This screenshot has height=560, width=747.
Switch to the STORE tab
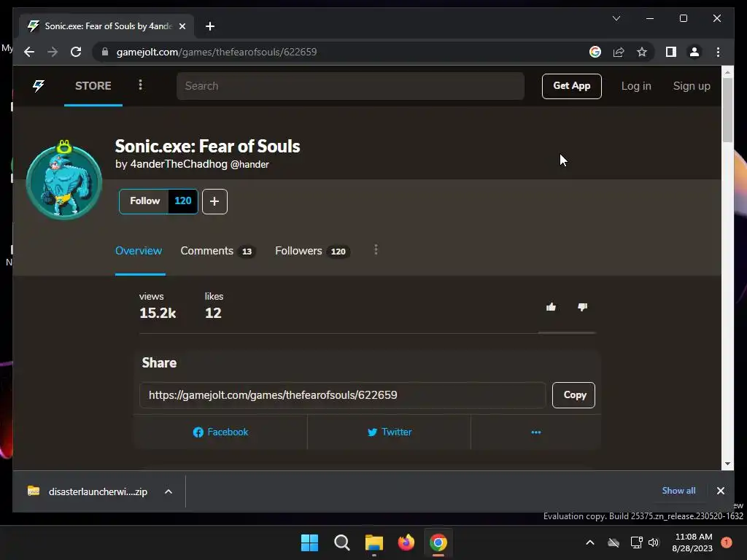click(x=93, y=86)
